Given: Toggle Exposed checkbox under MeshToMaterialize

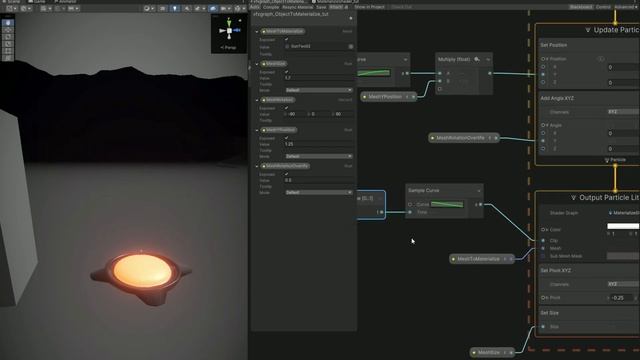Looking at the screenshot, I should [x=287, y=40].
